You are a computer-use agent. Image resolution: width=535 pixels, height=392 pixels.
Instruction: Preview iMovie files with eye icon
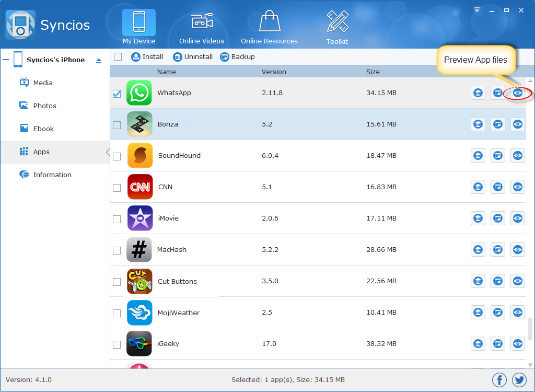[518, 218]
